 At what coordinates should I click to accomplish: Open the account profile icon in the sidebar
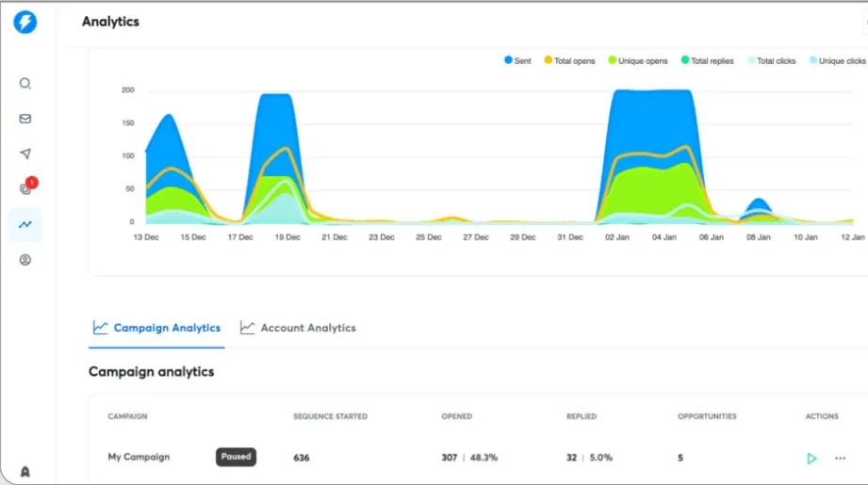pos(25,260)
